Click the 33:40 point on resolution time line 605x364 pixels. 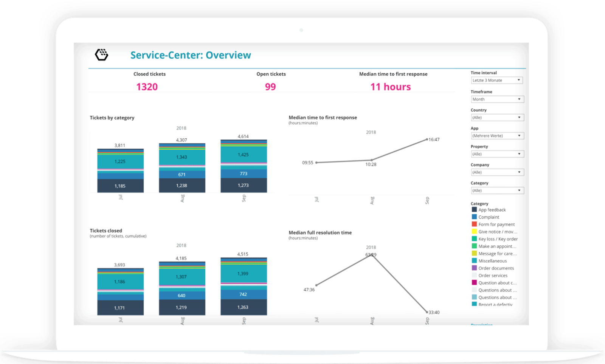[x=427, y=312]
